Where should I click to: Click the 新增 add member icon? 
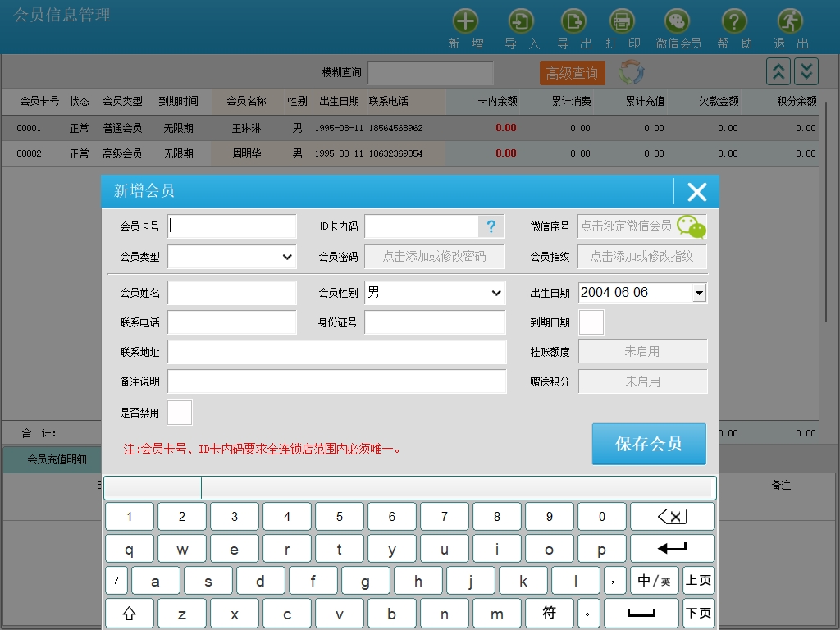coord(465,22)
